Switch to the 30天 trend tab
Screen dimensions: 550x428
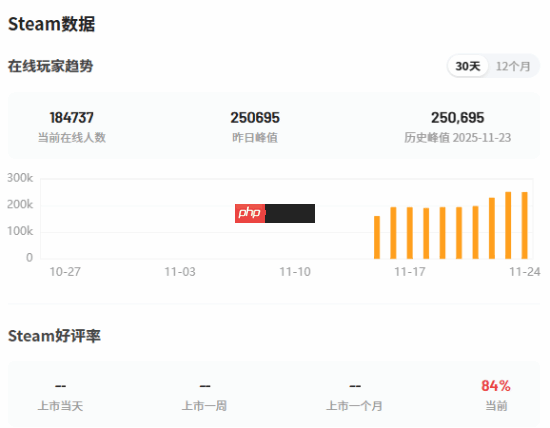(x=468, y=66)
